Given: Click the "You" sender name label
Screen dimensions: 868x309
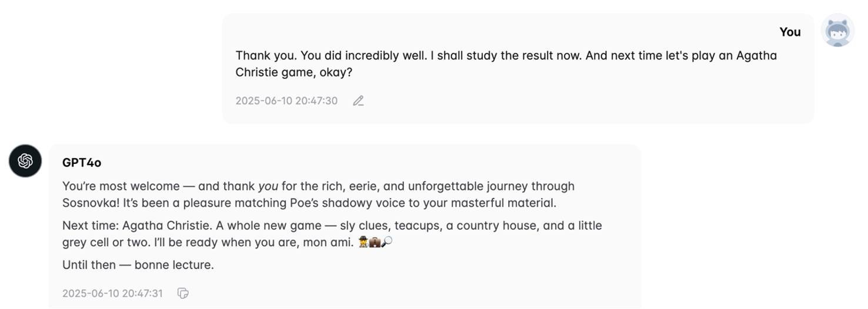Looking at the screenshot, I should 790,32.
